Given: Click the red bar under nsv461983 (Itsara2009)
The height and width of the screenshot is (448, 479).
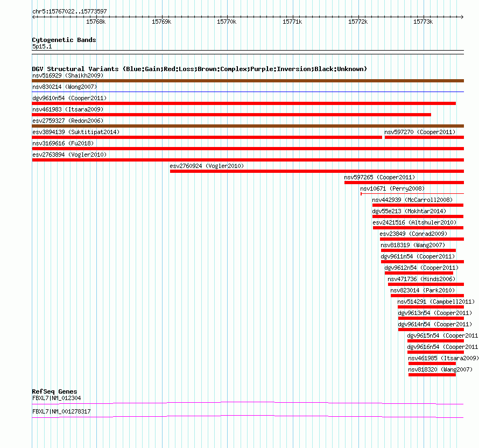Looking at the screenshot, I should [231, 115].
